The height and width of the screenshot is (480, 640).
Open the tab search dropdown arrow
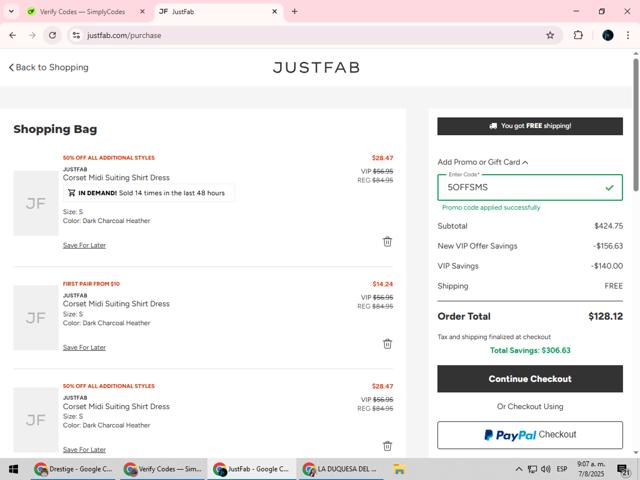pos(11,11)
